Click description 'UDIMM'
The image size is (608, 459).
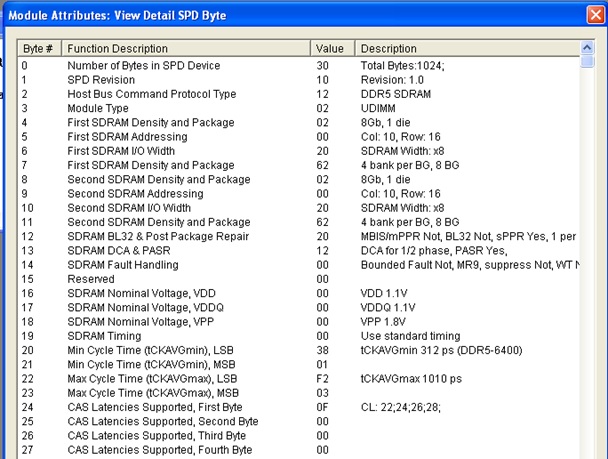[x=378, y=108]
